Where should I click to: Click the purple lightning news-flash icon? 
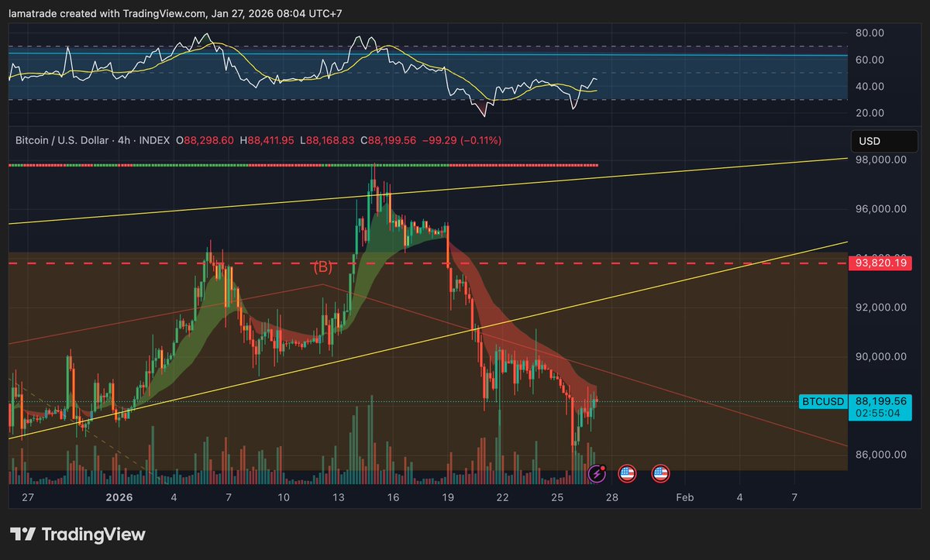click(x=598, y=473)
